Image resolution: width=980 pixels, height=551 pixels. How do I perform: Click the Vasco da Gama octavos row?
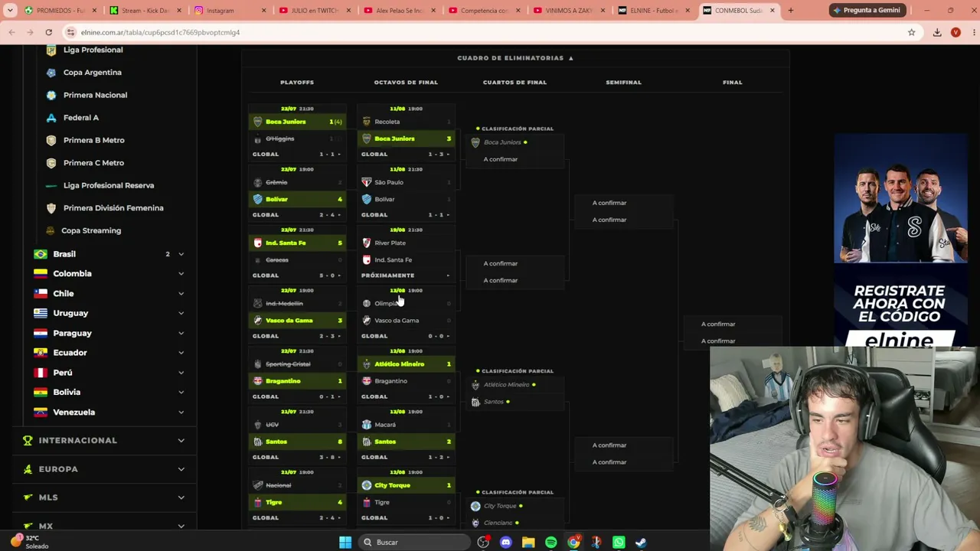(x=406, y=321)
